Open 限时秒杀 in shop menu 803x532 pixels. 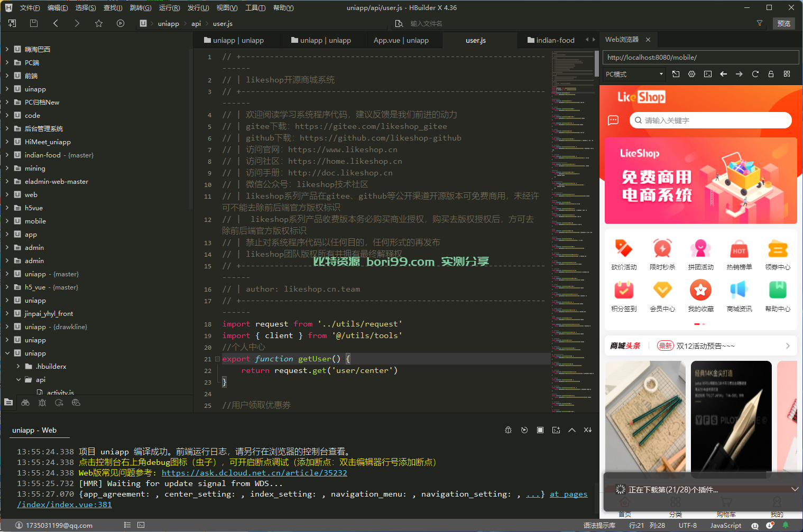tap(662, 255)
